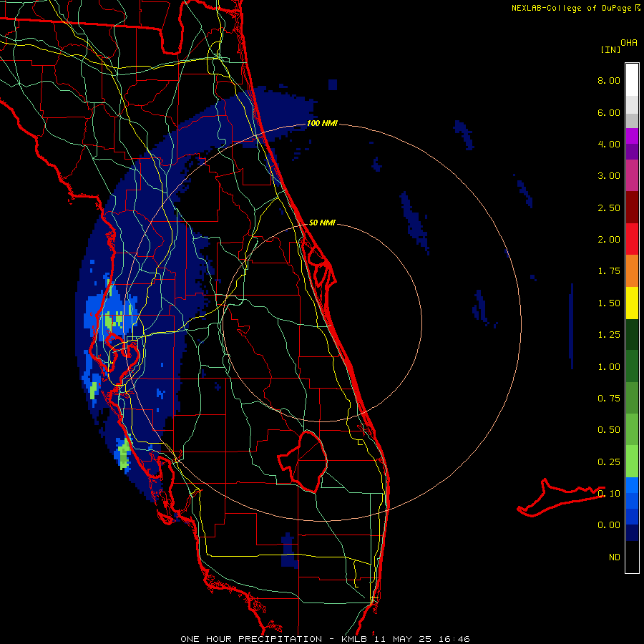Pick the yellow swatch beside 1.50
644x644 pixels.
[632, 303]
